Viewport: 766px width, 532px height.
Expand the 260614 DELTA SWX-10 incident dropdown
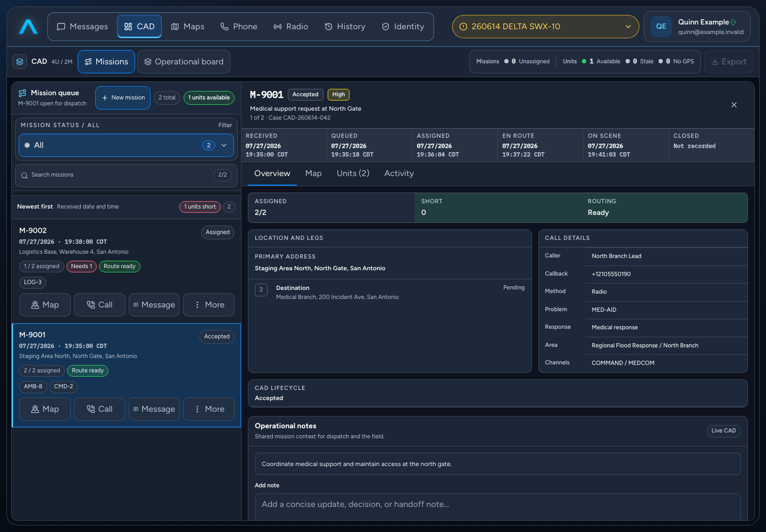pos(546,27)
